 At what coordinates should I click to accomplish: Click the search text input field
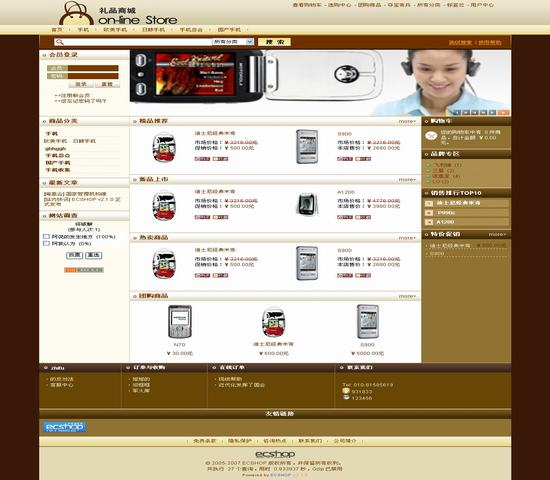coord(138,42)
